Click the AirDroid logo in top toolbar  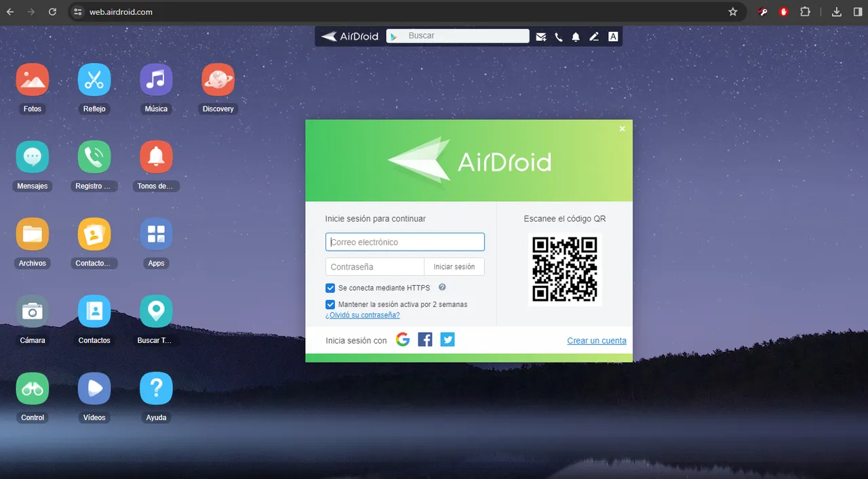pyautogui.click(x=350, y=37)
